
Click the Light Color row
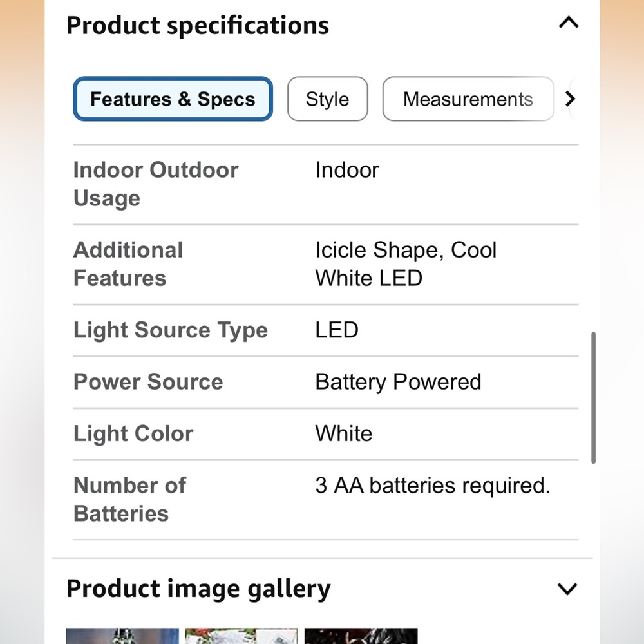326,433
